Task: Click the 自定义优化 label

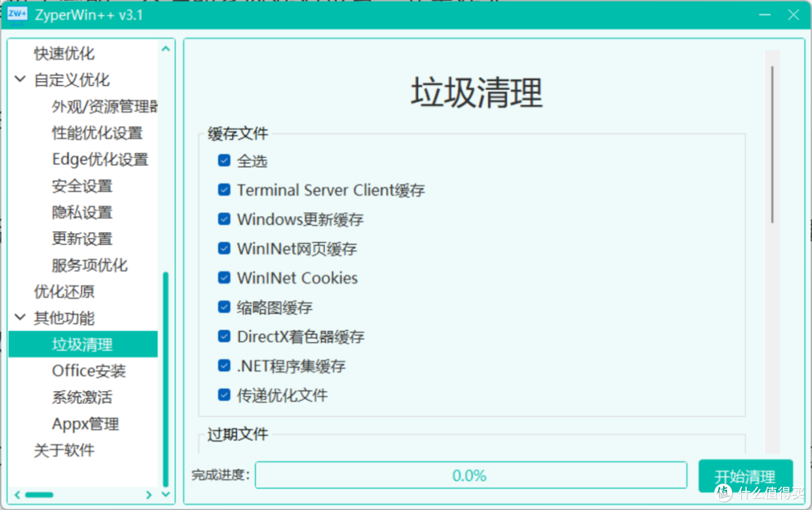Action: pos(71,80)
